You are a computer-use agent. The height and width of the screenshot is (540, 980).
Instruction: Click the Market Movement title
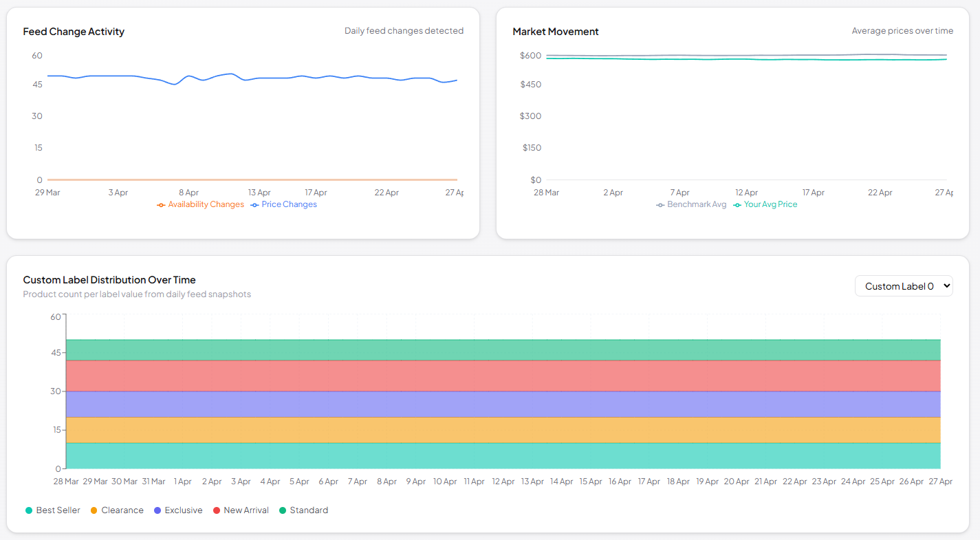(556, 32)
